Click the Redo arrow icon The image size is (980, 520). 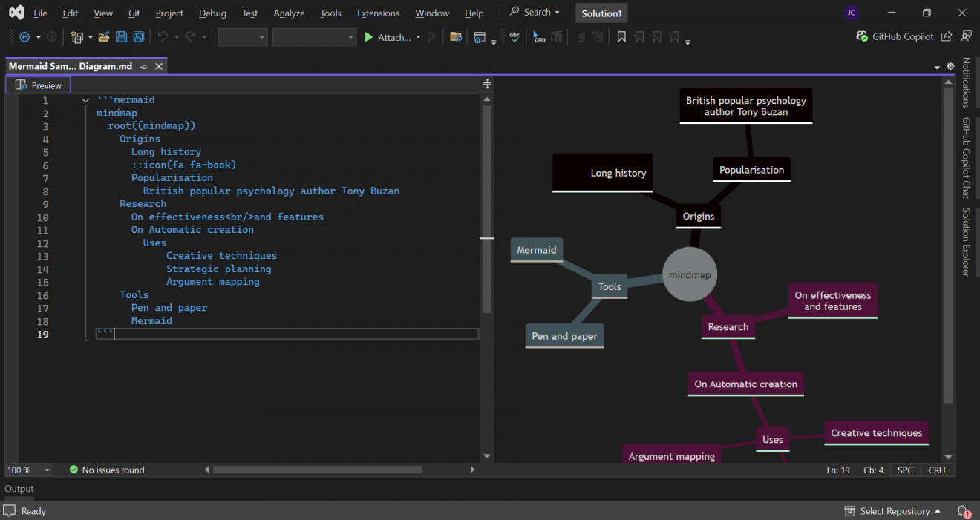(191, 37)
